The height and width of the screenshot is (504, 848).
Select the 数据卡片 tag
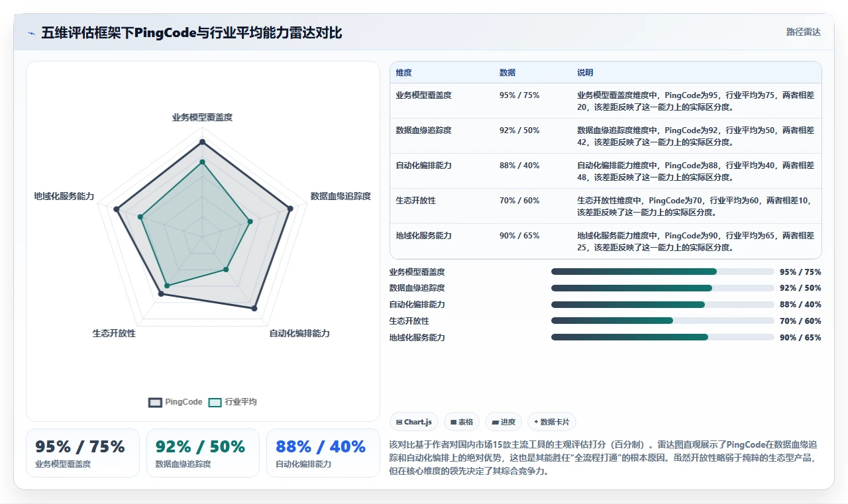tap(552, 422)
